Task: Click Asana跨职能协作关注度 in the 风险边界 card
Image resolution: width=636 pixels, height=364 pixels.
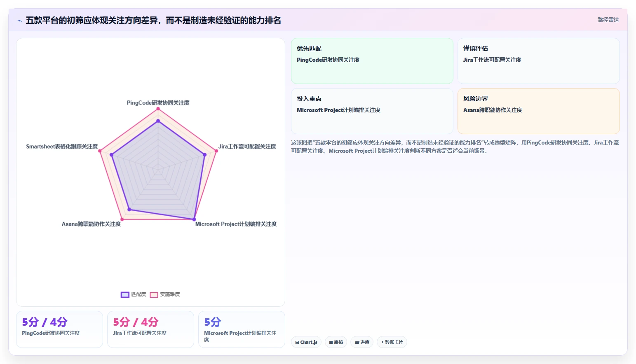Action: [493, 110]
